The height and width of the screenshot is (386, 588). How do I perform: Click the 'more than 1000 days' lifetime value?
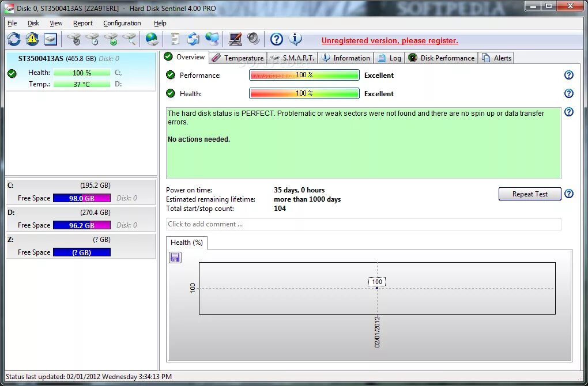click(x=307, y=199)
